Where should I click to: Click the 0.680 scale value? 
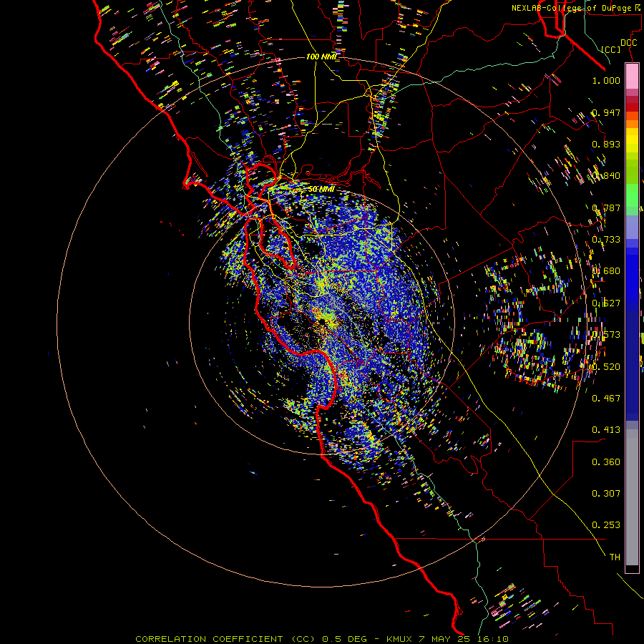[x=606, y=271]
